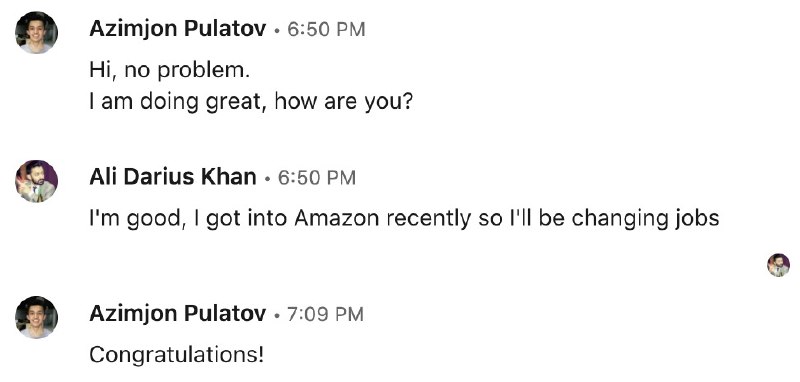Select the 'Congratulations!' message
Viewport: 800px width, 382px height.
(x=177, y=354)
